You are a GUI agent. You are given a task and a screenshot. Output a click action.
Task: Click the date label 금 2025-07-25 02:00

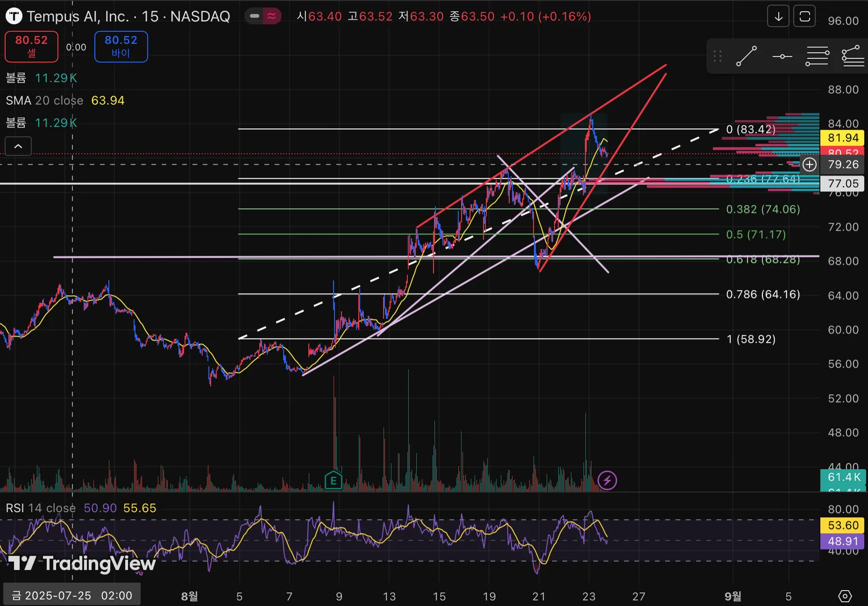pyautogui.click(x=72, y=595)
